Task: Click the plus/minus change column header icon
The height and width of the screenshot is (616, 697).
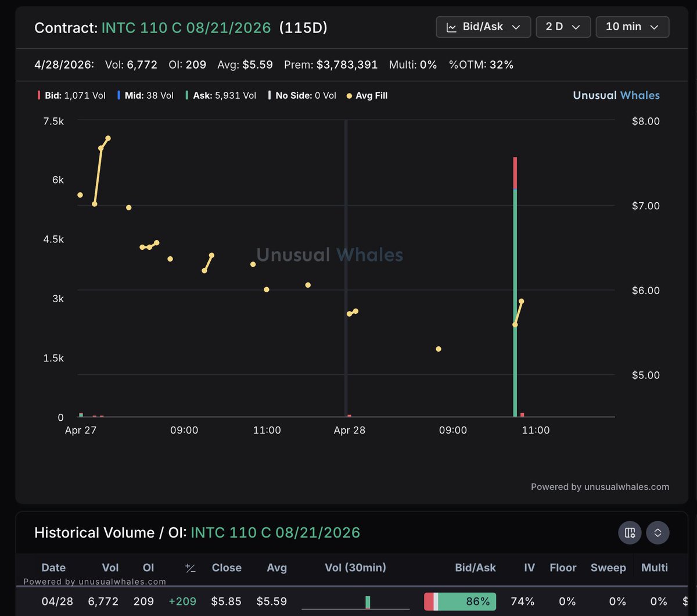Action: click(x=190, y=568)
